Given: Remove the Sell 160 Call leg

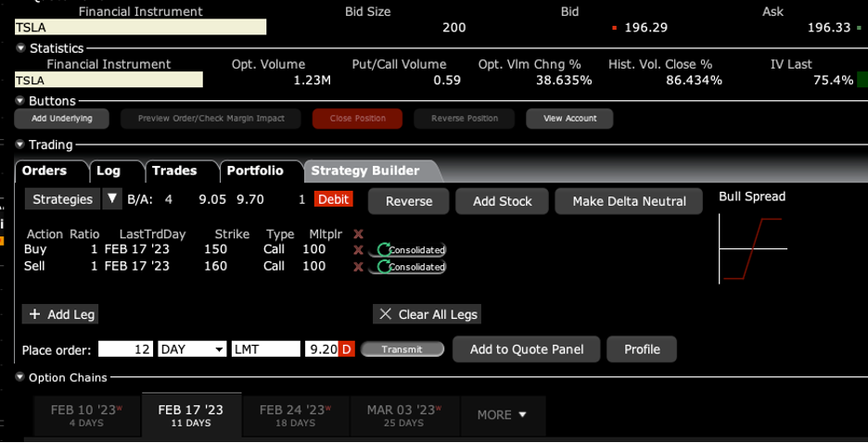Looking at the screenshot, I should [358, 267].
